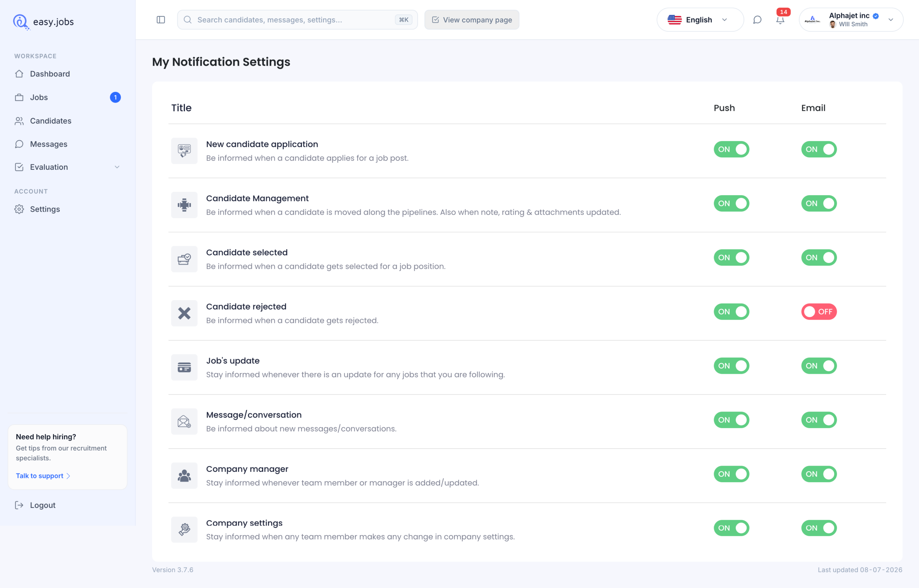Image resolution: width=919 pixels, height=588 pixels.
Task: Click the Jobs count badge
Action: point(115,97)
